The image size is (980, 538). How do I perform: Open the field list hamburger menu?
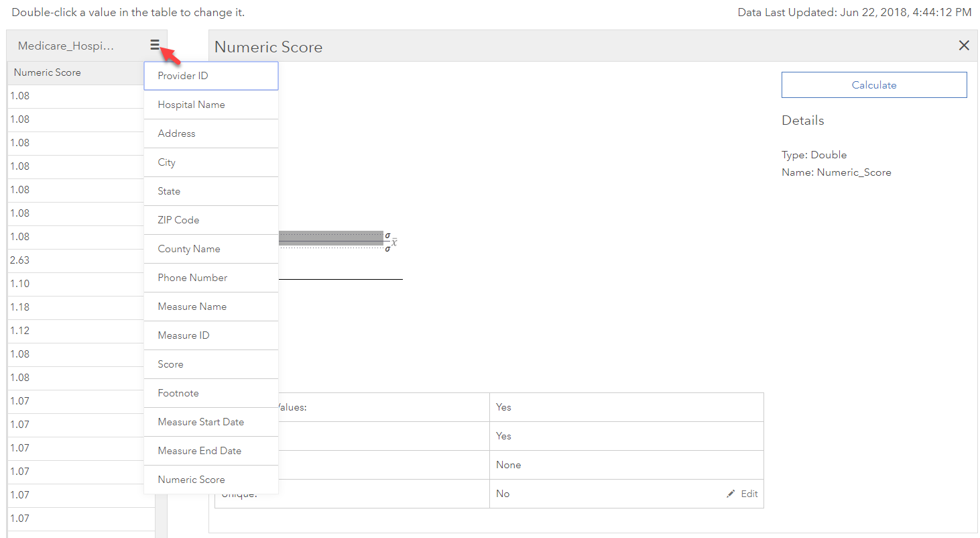pos(155,44)
